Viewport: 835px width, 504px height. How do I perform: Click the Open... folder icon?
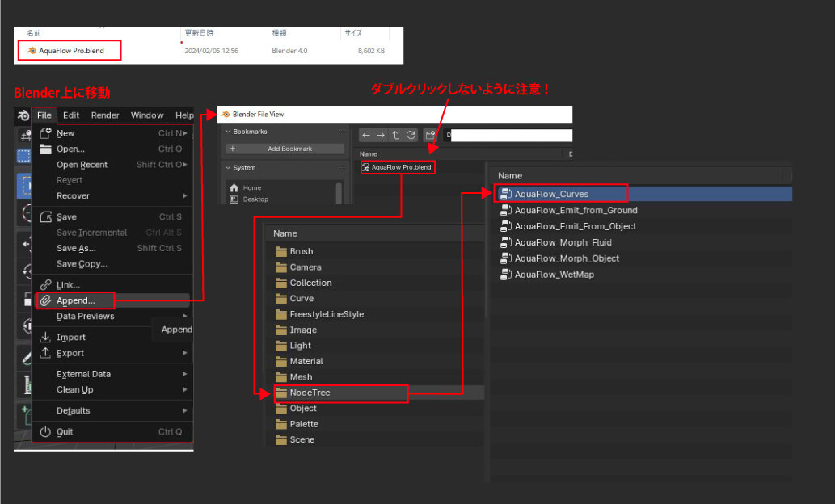point(46,149)
